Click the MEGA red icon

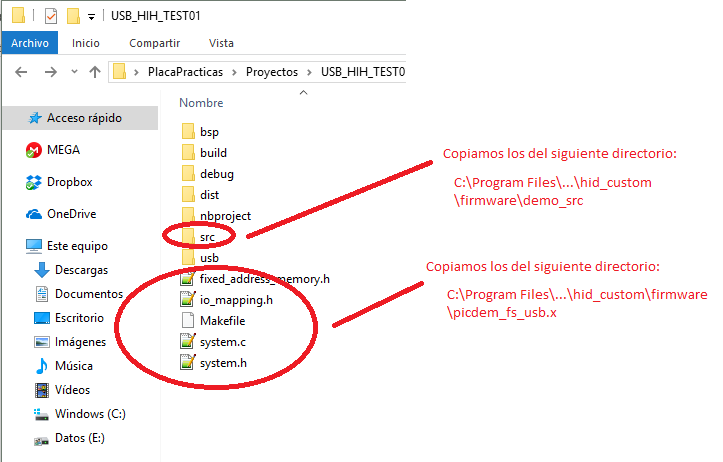pos(34,150)
